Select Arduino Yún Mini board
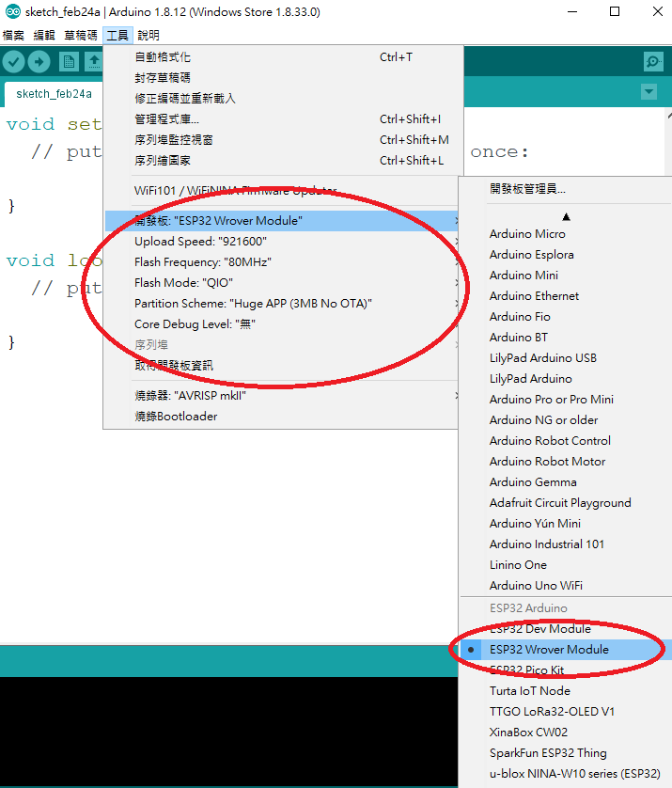Viewport: 672px width, 788px height. coord(566,523)
